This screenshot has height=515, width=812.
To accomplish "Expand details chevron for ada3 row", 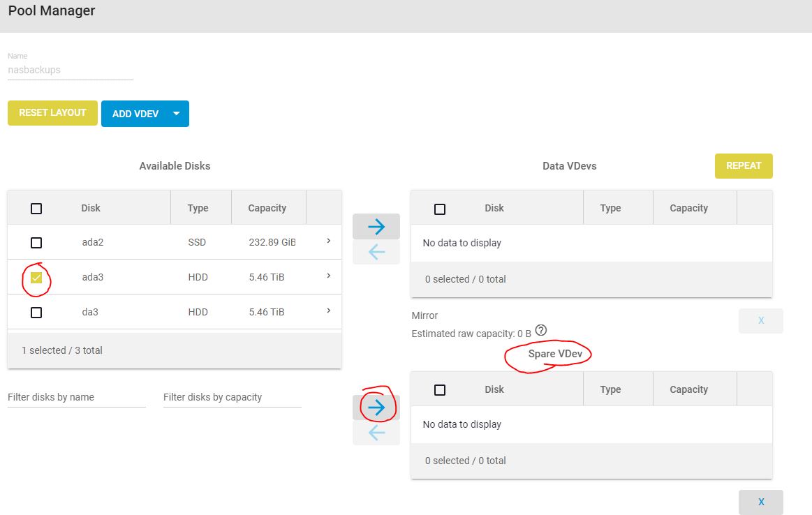I will pyautogui.click(x=328, y=276).
